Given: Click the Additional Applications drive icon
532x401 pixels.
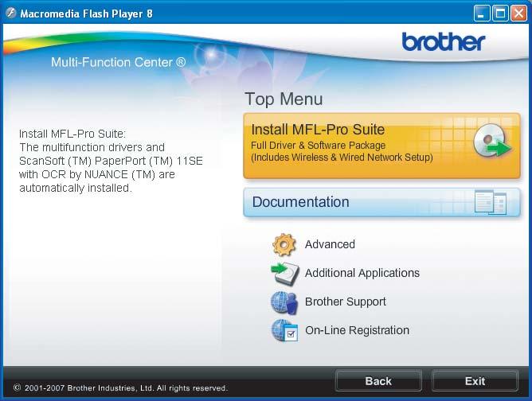Looking at the screenshot, I should point(285,273).
